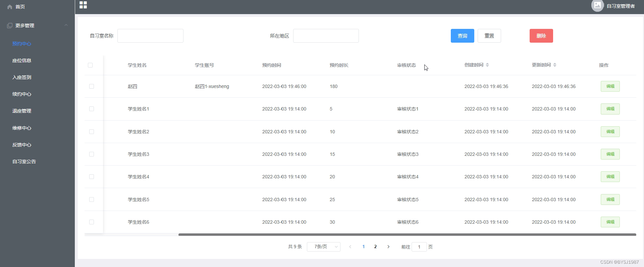Click 编辑 for 学生姓名1 row
This screenshot has height=267, width=644.
[x=610, y=109]
